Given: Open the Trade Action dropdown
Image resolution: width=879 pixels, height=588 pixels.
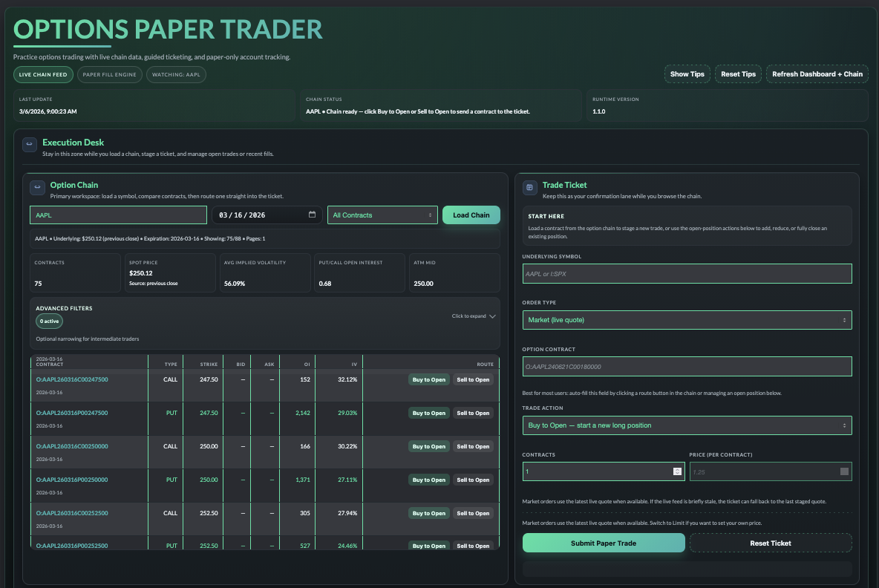Looking at the screenshot, I should point(687,425).
